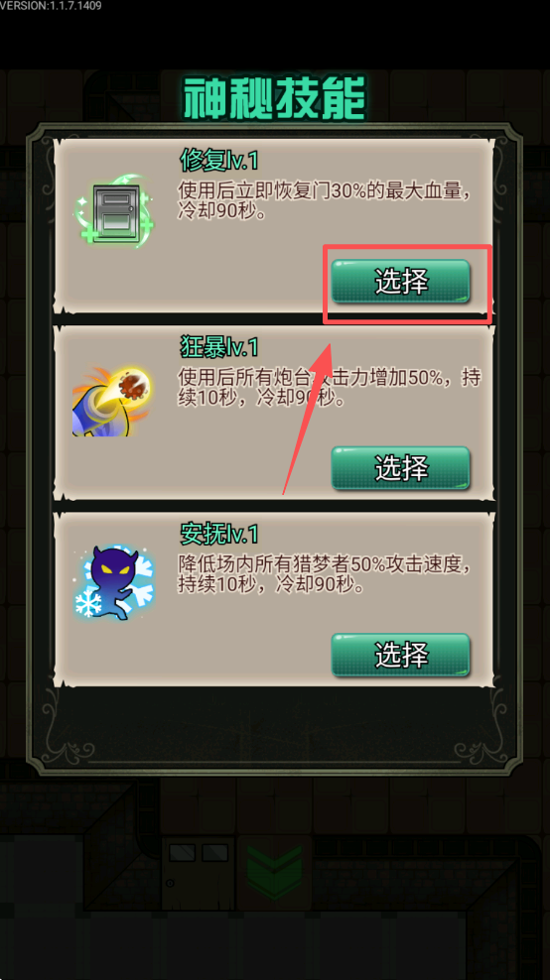Pick the 安抚lv.1 skill button

400,655
